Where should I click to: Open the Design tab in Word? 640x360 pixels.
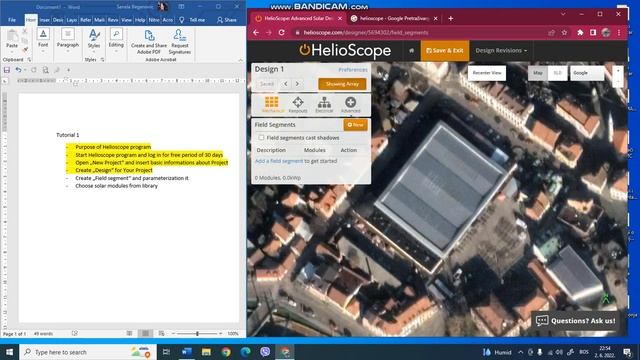[x=58, y=20]
